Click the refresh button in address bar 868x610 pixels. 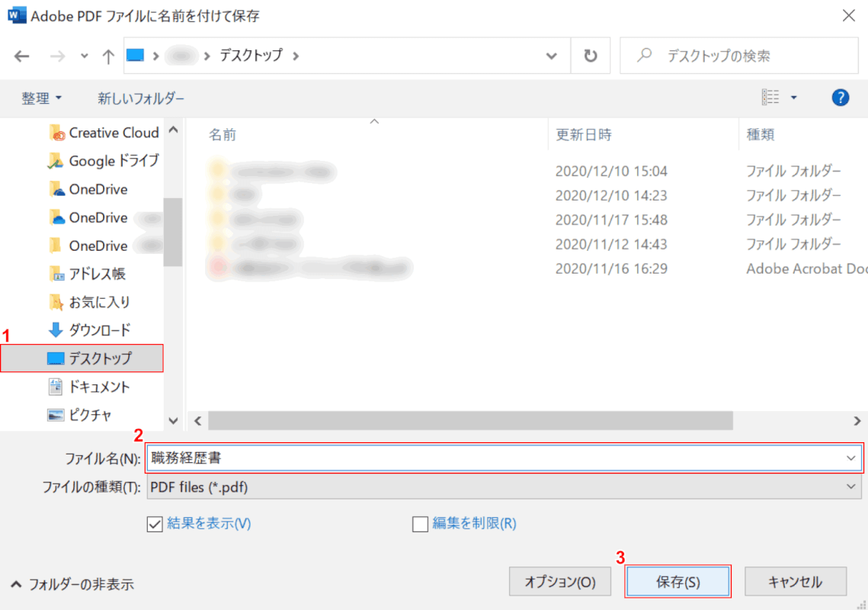point(590,56)
